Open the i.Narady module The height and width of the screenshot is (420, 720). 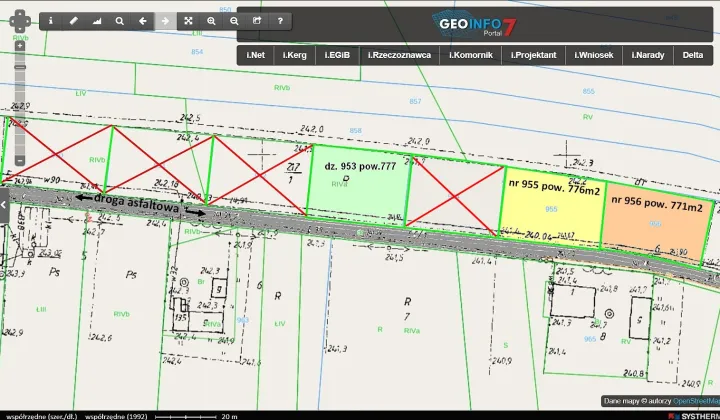point(647,55)
